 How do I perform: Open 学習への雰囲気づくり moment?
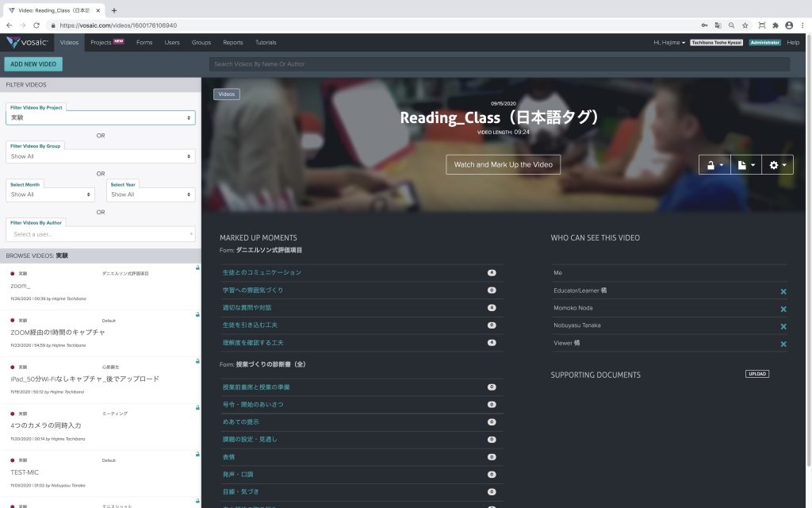253,291
